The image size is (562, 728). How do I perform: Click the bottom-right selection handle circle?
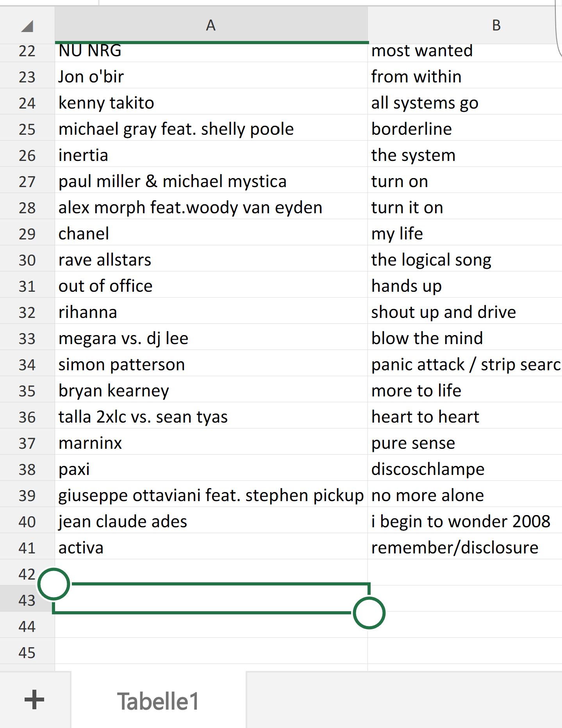click(x=369, y=613)
